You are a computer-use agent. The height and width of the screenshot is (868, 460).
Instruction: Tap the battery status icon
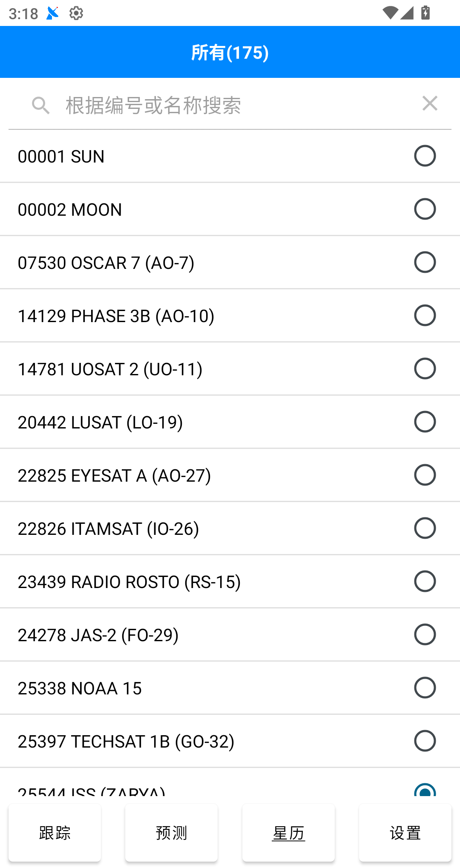tap(425, 13)
